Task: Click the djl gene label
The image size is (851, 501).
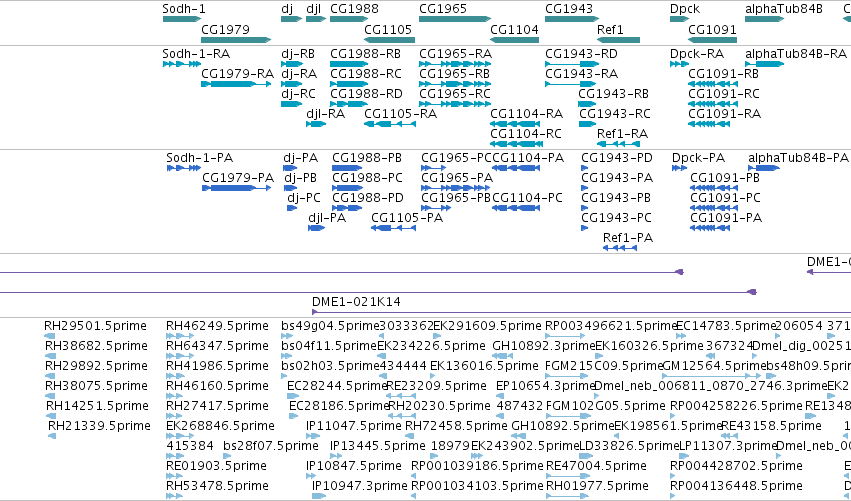Action: pos(314,9)
